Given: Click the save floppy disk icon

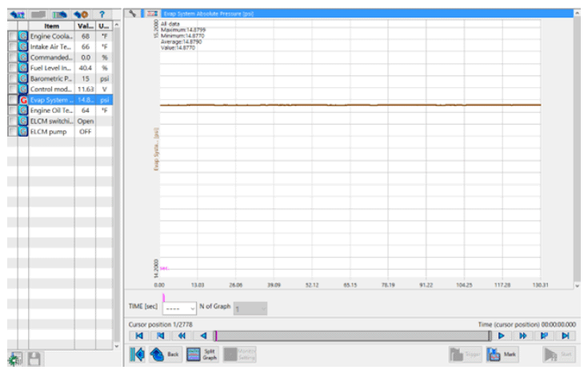Looking at the screenshot, I should [33, 358].
